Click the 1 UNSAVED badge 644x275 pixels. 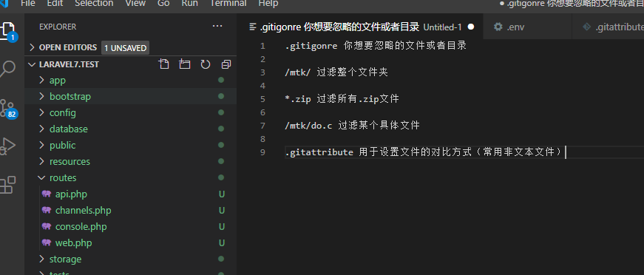[x=125, y=47]
